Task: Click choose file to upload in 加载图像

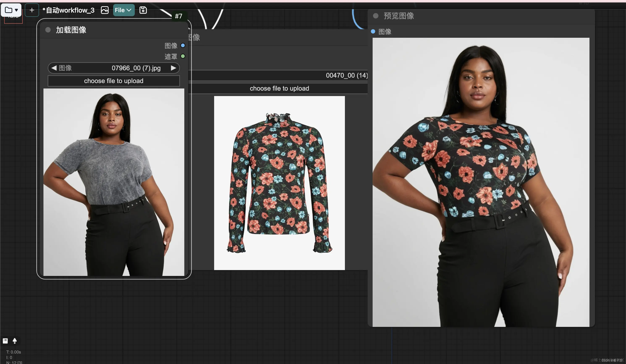Action: [x=114, y=81]
